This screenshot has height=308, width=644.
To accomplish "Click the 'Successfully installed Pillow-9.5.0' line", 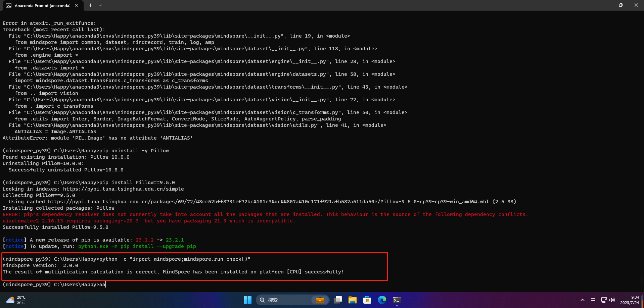I will coord(55,227).
